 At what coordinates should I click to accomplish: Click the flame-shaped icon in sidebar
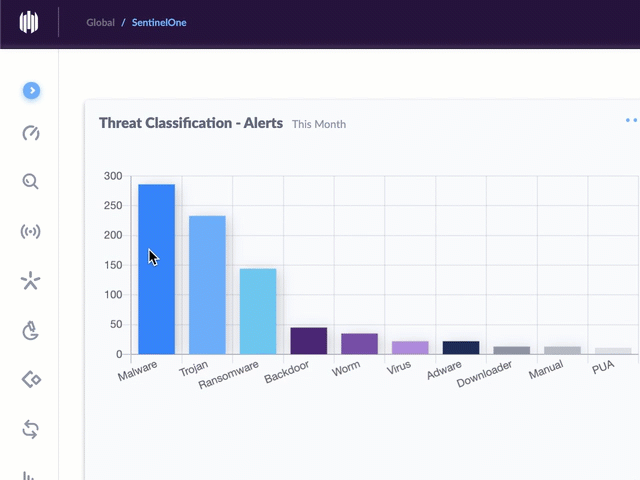[x=31, y=330]
